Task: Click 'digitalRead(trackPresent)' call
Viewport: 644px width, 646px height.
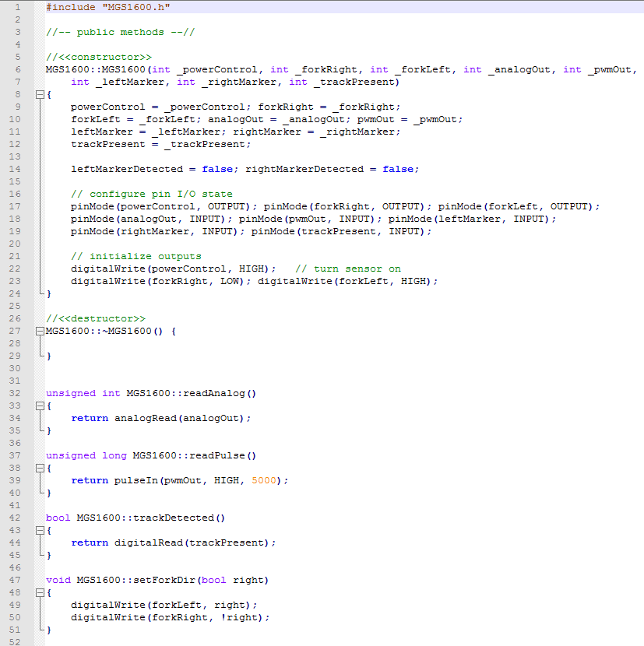Action: (192, 542)
